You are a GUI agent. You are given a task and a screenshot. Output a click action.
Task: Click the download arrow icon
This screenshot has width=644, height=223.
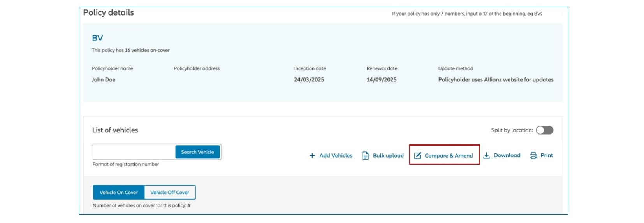coord(487,155)
